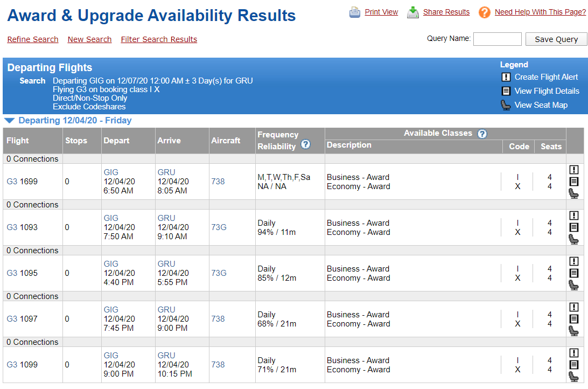Create flight alert for flight G3 1699
The image size is (588, 389).
[x=573, y=170]
